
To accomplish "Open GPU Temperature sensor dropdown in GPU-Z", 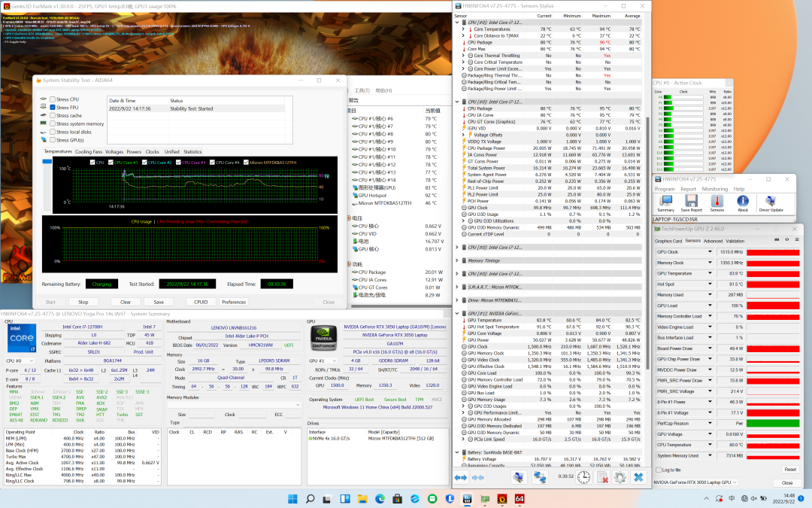I will click(x=710, y=273).
